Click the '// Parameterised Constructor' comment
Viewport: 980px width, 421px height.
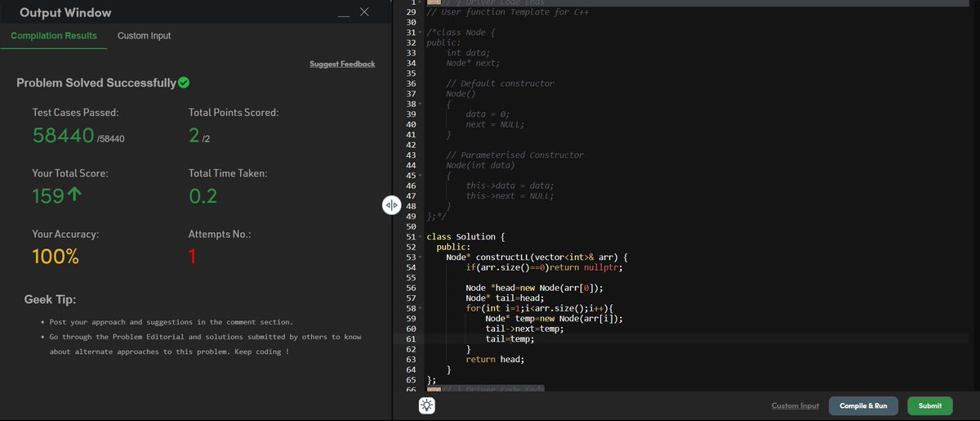click(514, 155)
